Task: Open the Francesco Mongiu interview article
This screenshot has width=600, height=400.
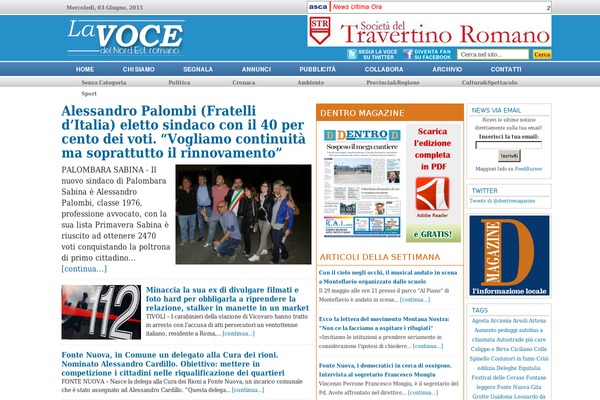Action: click(x=385, y=370)
